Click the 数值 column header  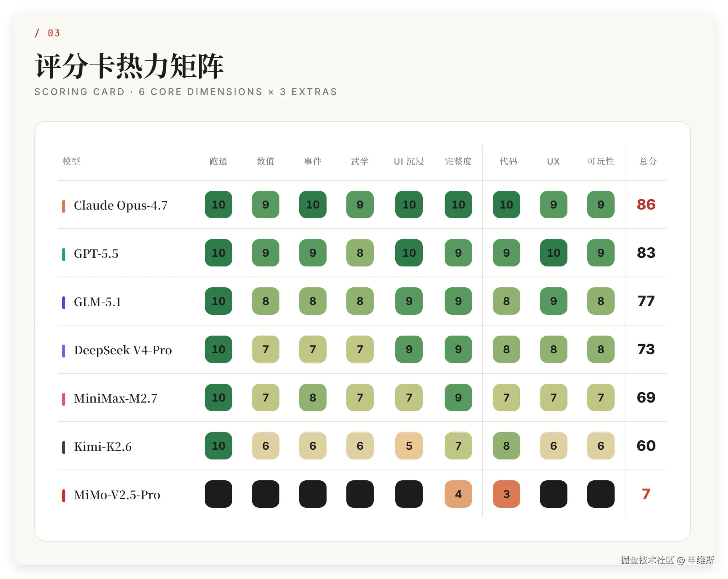coord(265,161)
